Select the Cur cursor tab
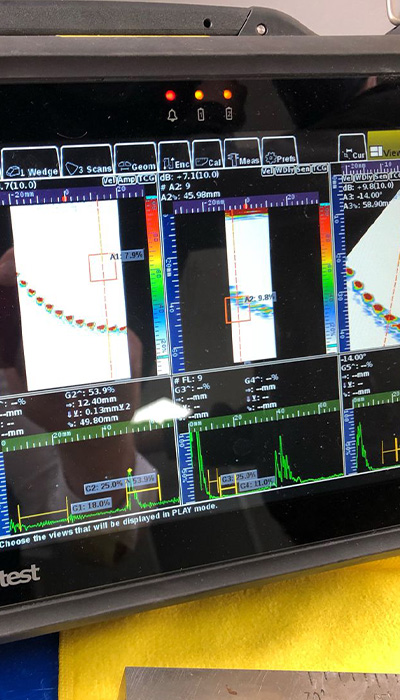The height and width of the screenshot is (700, 400). (x=352, y=147)
